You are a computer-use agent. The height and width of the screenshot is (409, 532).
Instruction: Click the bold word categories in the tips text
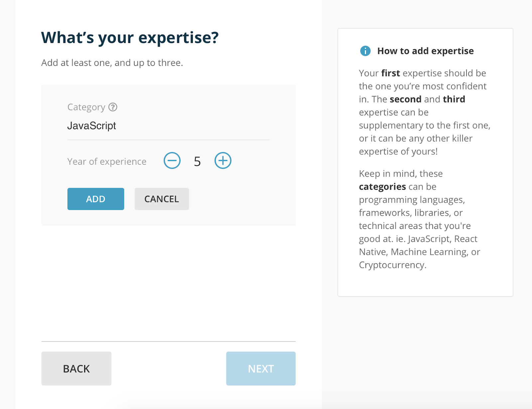[x=382, y=187]
